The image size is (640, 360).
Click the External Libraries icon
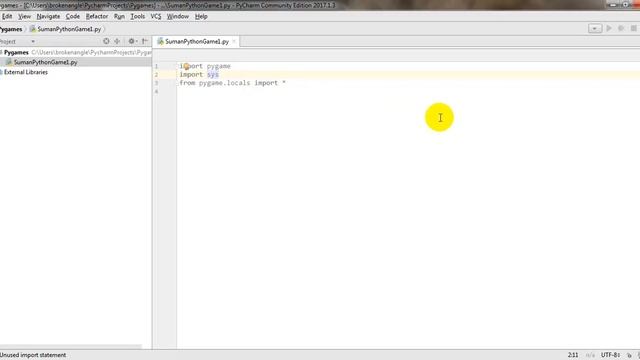(x=1, y=72)
